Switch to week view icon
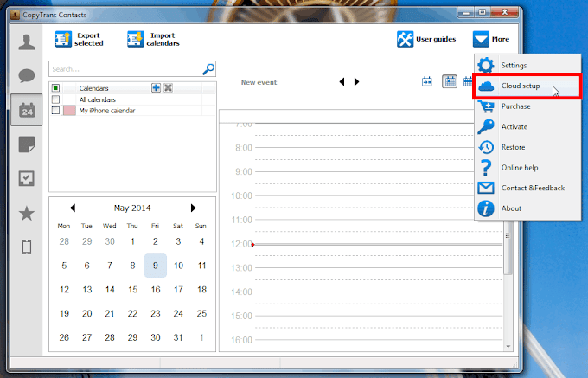Image resolution: width=588 pixels, height=378 pixels. click(450, 81)
